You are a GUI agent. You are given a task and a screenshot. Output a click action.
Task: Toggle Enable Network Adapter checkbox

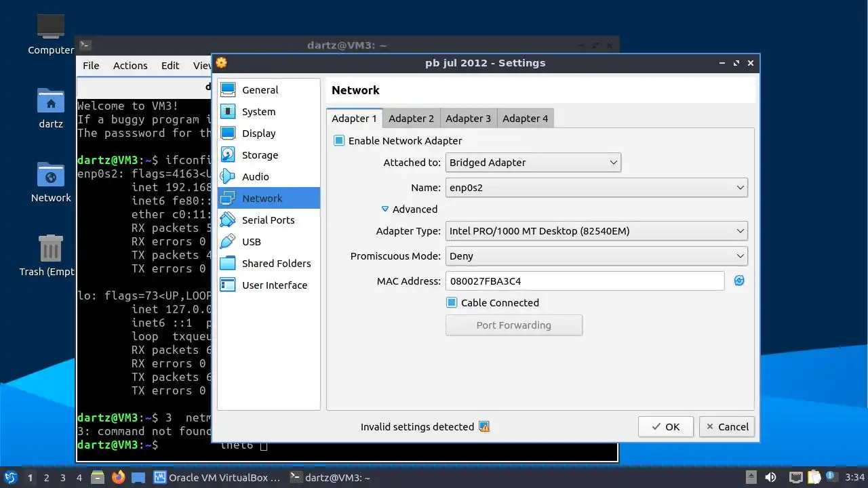coord(339,141)
